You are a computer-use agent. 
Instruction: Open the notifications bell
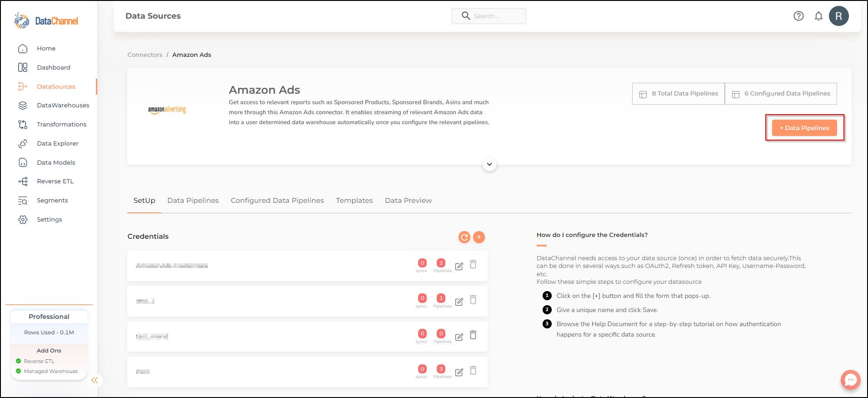click(818, 16)
